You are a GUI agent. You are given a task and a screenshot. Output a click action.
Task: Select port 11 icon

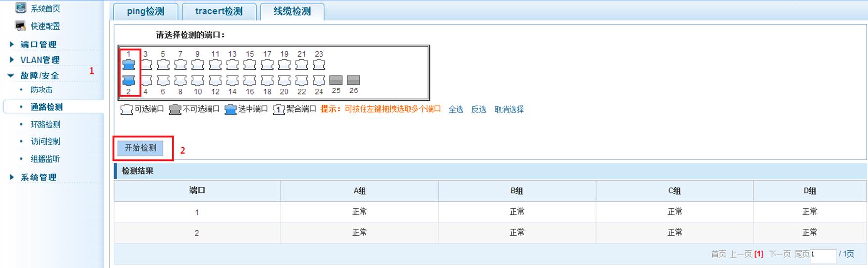tap(215, 64)
